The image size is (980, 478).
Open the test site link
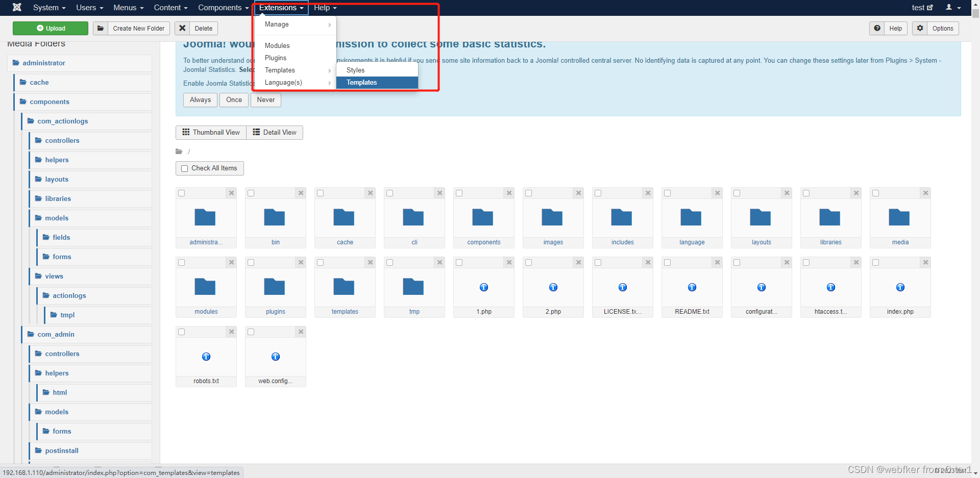click(x=922, y=8)
